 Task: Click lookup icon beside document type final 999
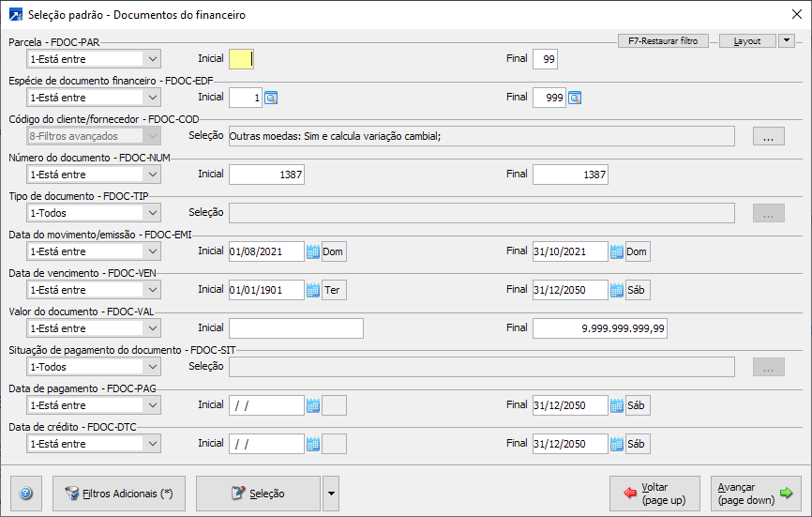point(575,98)
